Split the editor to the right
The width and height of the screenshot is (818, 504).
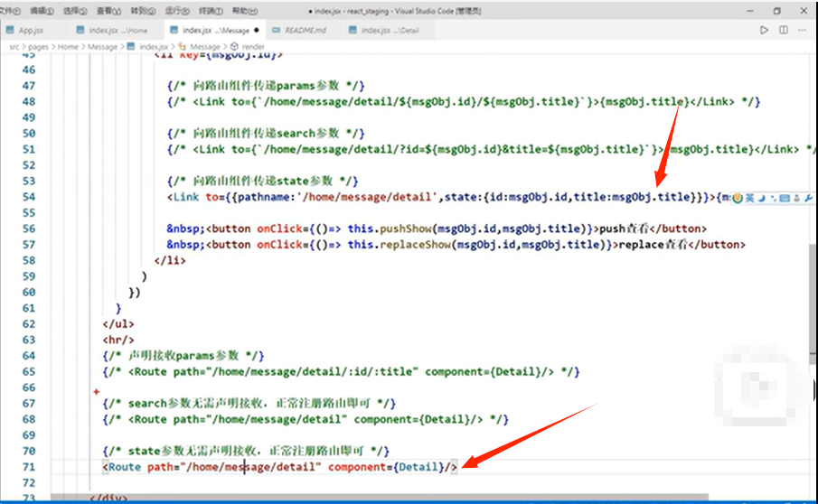coord(784,30)
